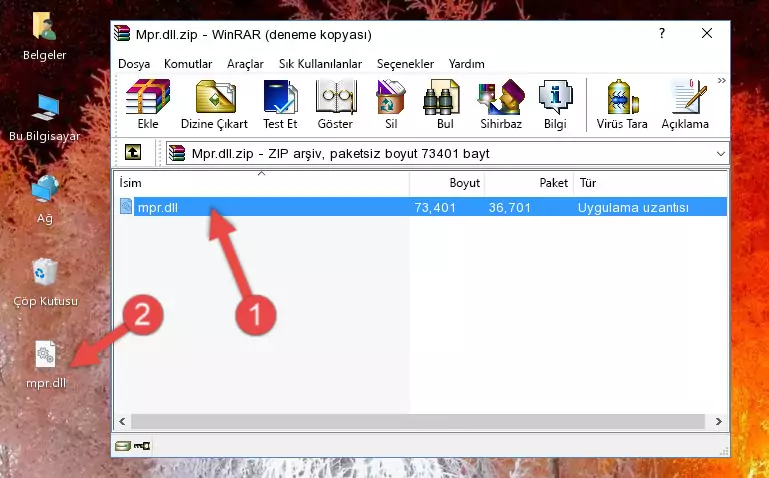Click the Uygulama uzantısı type cell
This screenshot has width=769, height=478.
coord(633,207)
